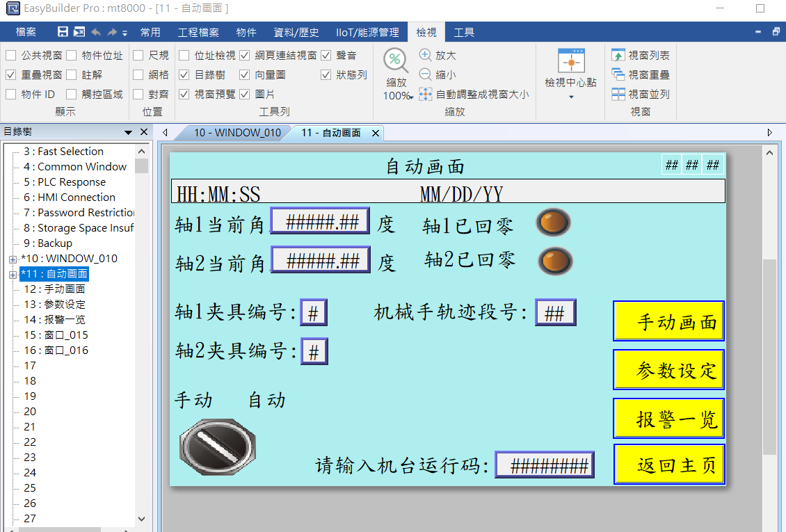Image resolution: width=786 pixels, height=532 pixels.
Task: Click the 縮小 zoom out icon
Action: pos(426,74)
